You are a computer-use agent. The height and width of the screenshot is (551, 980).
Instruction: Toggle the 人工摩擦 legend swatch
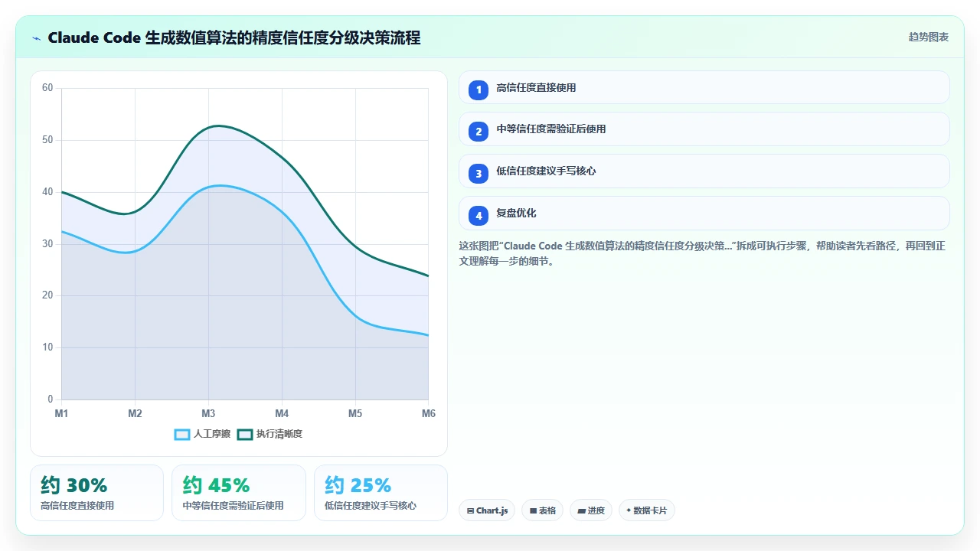coord(182,434)
